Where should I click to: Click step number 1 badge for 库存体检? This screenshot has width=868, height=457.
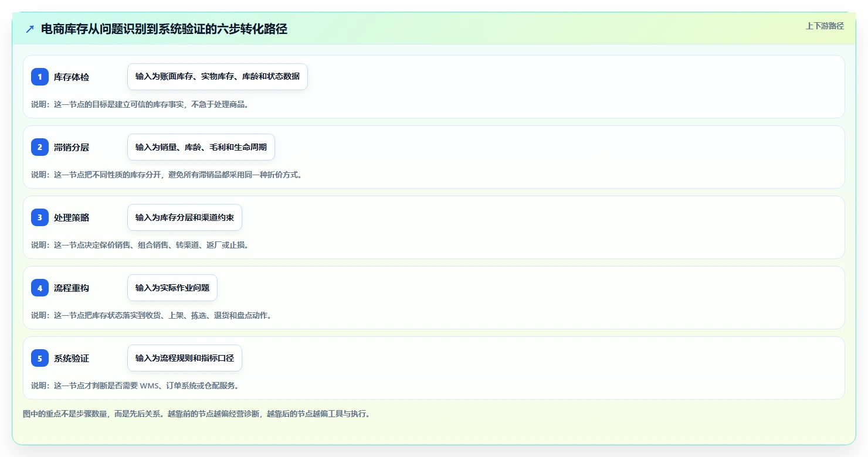pos(40,77)
